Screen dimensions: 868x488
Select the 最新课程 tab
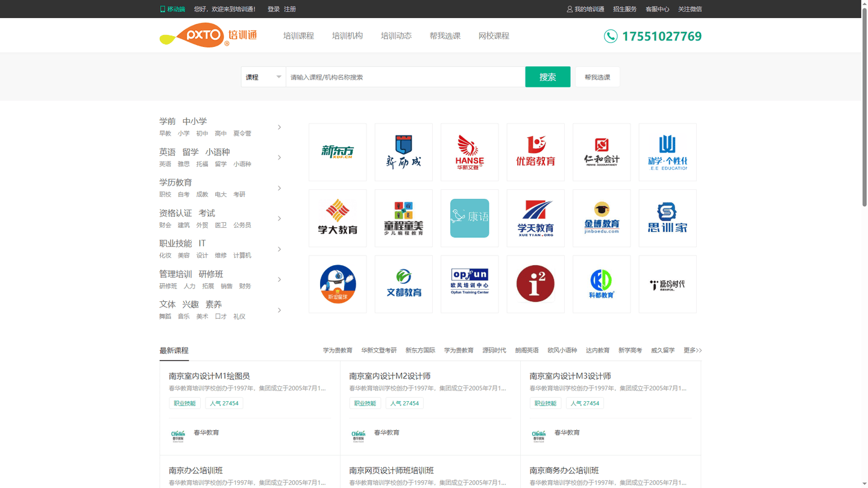[x=174, y=350]
